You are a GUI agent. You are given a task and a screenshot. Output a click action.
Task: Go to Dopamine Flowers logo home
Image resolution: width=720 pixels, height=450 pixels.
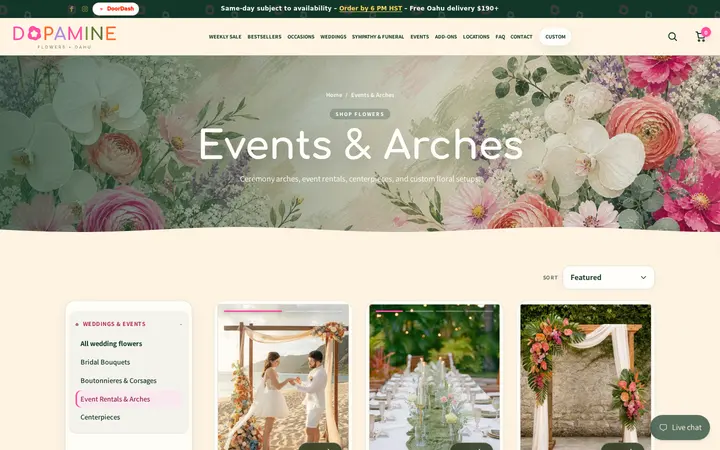(x=64, y=37)
